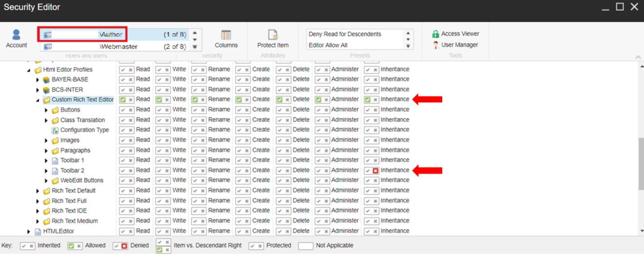
Task: Select the Webmaster role in list
Action: click(x=118, y=46)
